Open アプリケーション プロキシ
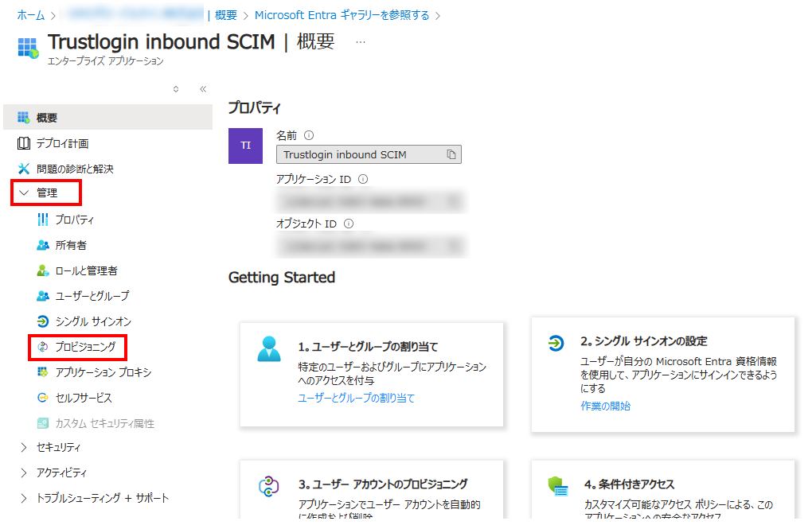 (103, 372)
